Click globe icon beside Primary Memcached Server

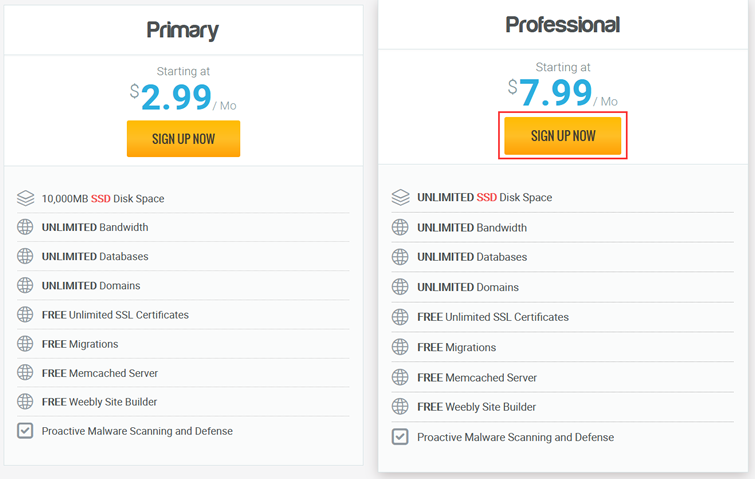(x=25, y=373)
